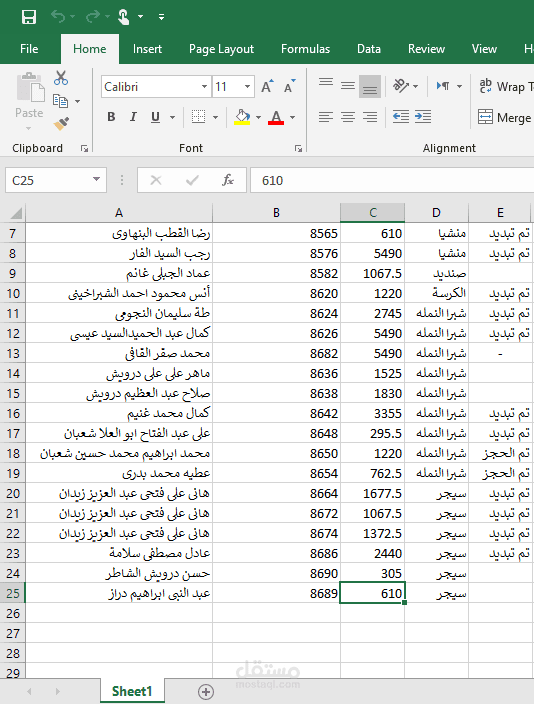This screenshot has height=704, width=536.
Task: Open the Customize Quick Access Toolbar dropdown
Action: tap(161, 17)
